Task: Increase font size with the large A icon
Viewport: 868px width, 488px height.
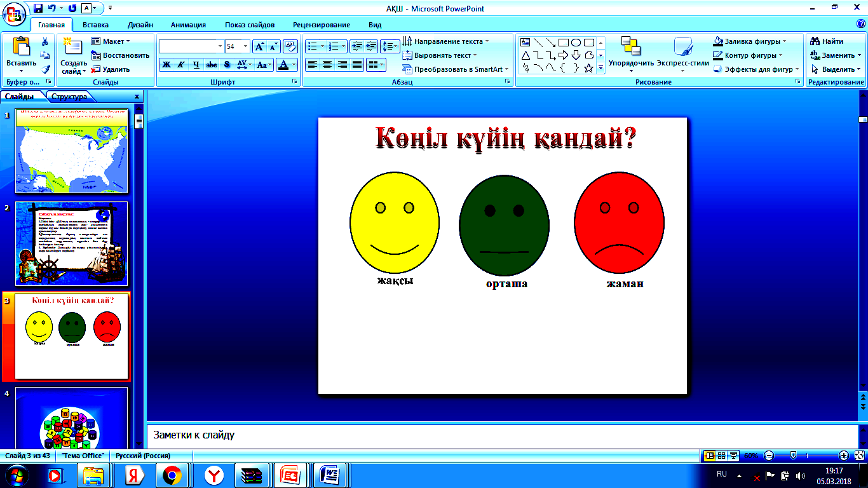Action: [259, 46]
